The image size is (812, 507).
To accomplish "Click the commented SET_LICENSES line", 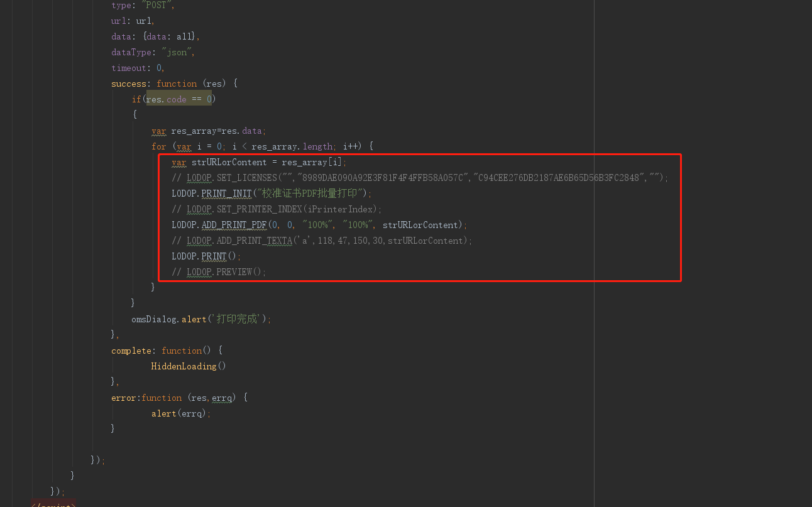I will coord(420,178).
